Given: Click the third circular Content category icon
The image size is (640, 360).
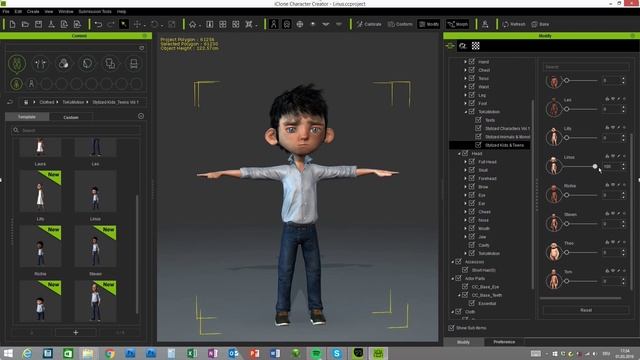Looking at the screenshot, I should [x=63, y=63].
